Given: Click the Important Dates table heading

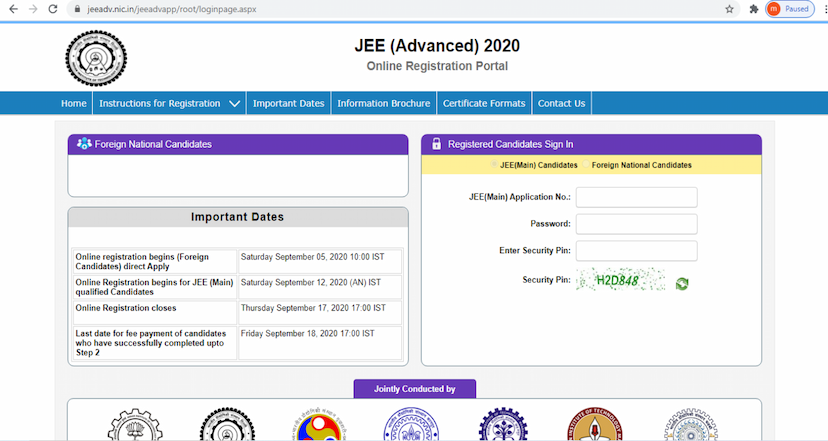Looking at the screenshot, I should tap(238, 217).
